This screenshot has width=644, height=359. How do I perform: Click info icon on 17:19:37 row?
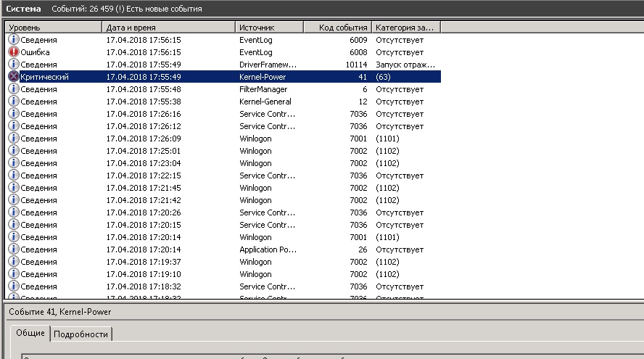tap(14, 261)
